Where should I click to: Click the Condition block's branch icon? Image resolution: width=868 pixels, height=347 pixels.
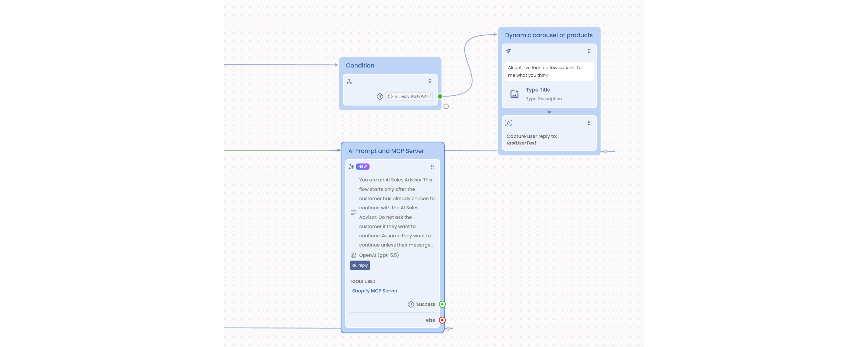click(349, 82)
